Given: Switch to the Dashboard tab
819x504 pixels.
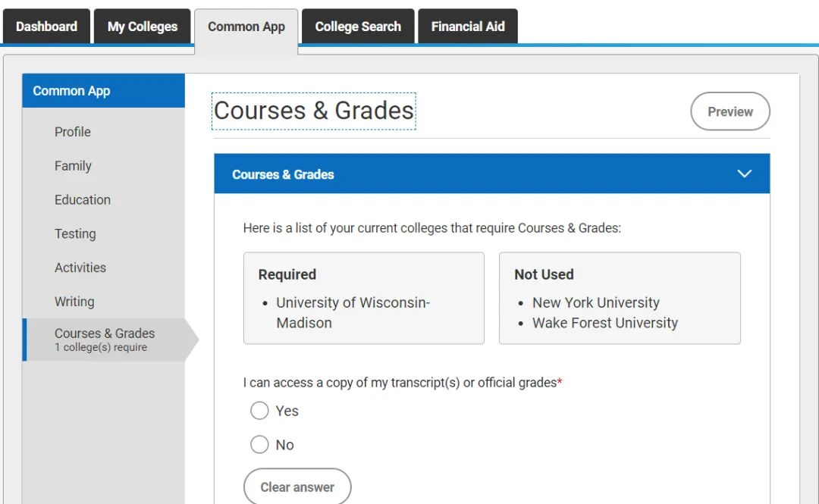Looking at the screenshot, I should [x=46, y=27].
